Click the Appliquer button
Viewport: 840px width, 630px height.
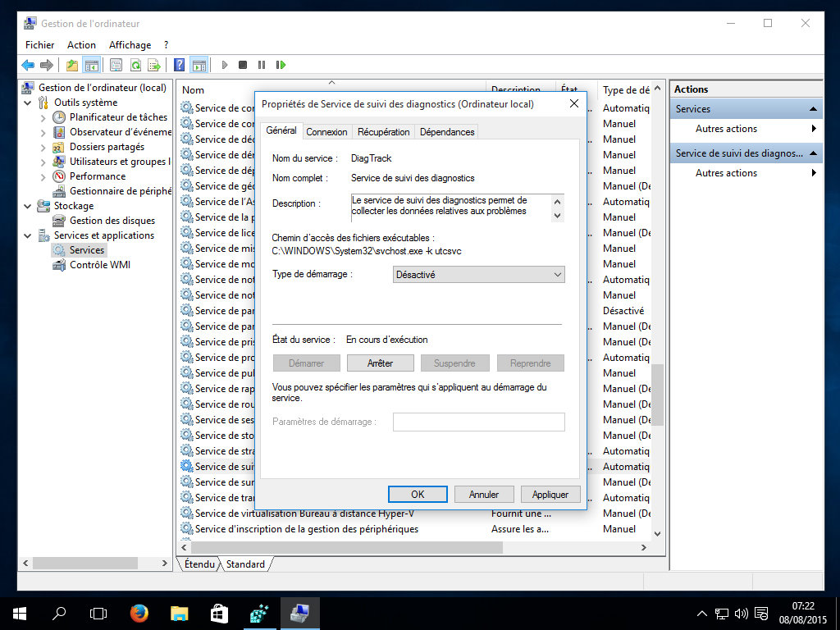click(x=550, y=495)
